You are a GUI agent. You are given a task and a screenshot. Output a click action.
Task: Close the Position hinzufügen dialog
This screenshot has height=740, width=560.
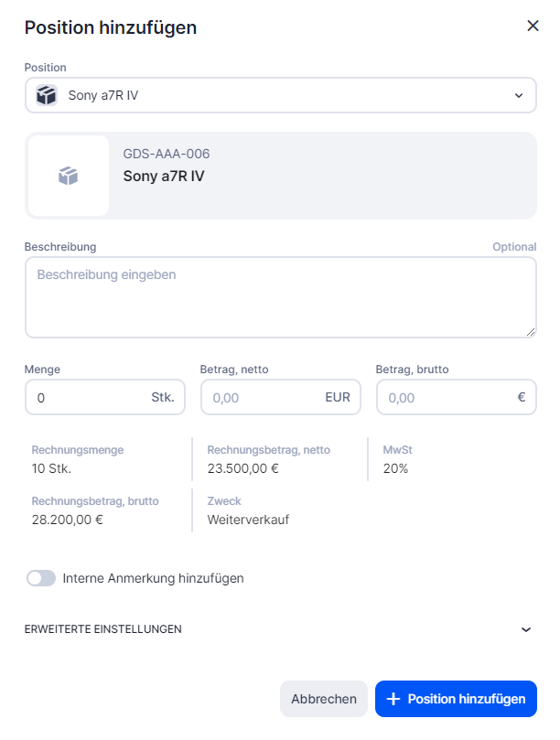coord(533,26)
